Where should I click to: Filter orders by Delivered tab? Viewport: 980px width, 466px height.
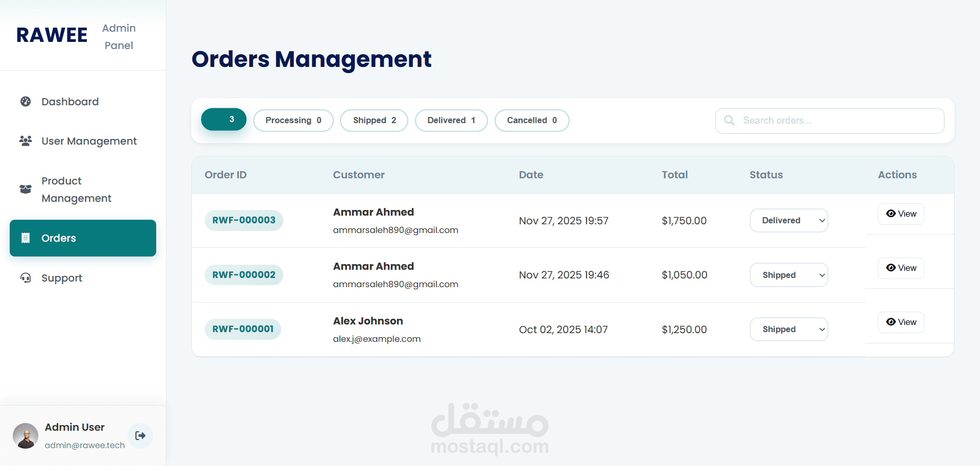[451, 120]
